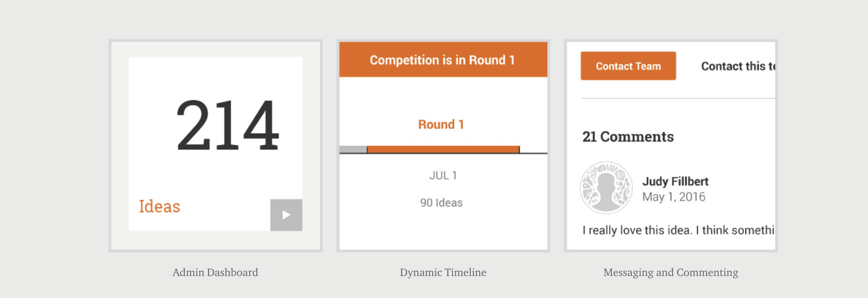Click the gray segment of the timeline bar
The height and width of the screenshot is (298, 868).
[352, 148]
